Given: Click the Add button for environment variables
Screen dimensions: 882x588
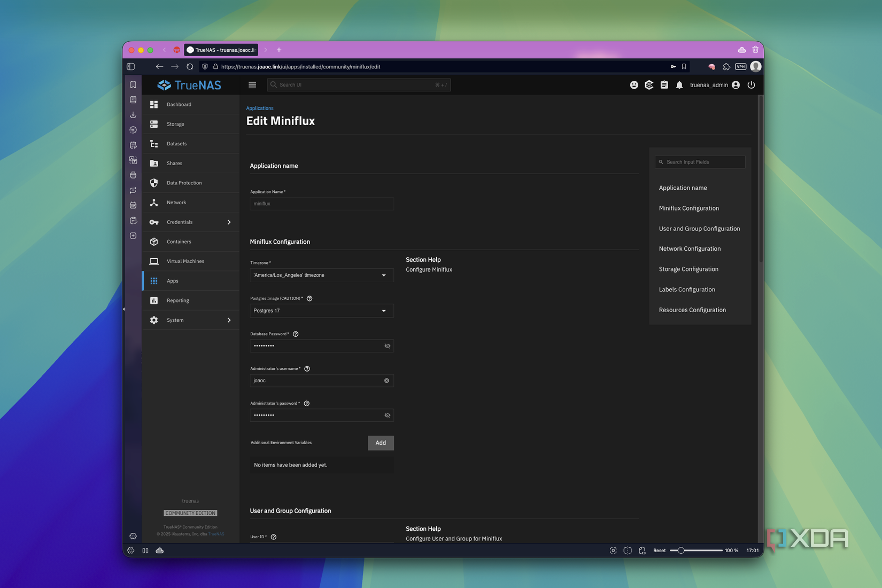Looking at the screenshot, I should (380, 443).
